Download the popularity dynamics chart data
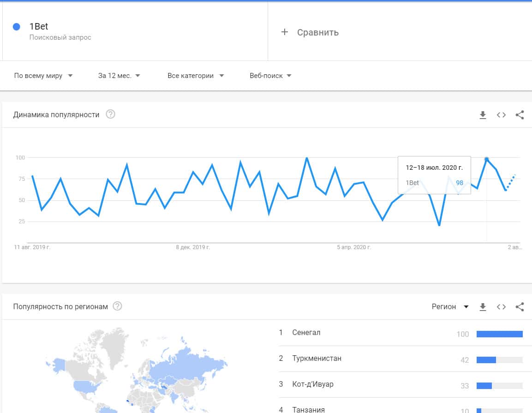 pos(483,115)
